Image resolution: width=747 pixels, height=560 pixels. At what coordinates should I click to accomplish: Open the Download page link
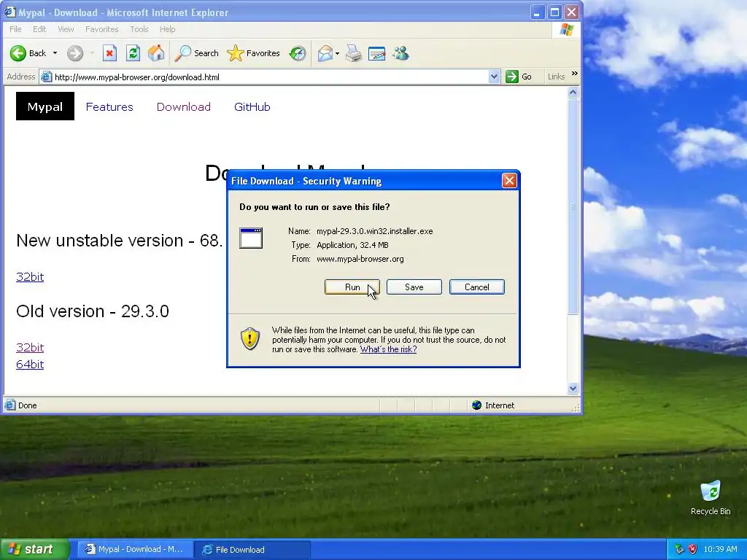point(183,106)
